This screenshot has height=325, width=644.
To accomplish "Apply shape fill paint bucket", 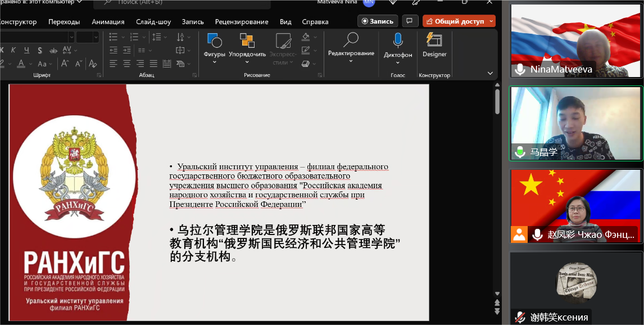I will [306, 37].
